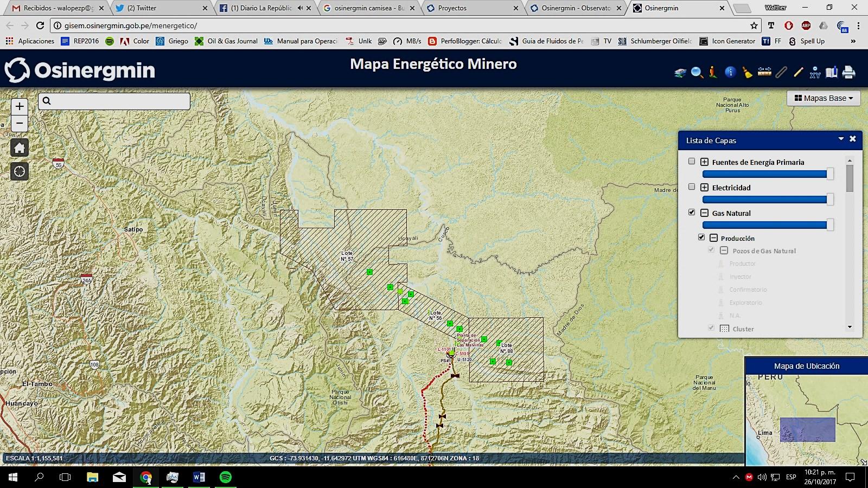Viewport: 868px width, 488px height.
Task: Reload the page
Action: click(40, 25)
